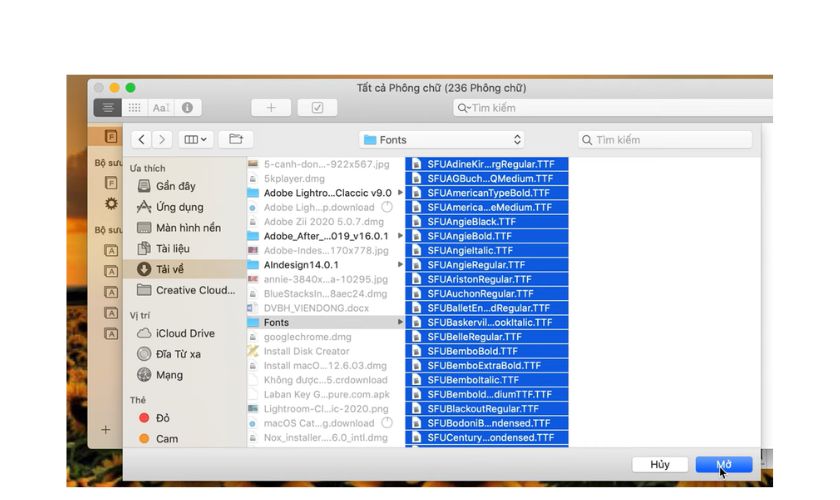840x500 pixels.
Task: Select SFUAdineKir...rgRegular.TTF file
Action: (x=487, y=164)
